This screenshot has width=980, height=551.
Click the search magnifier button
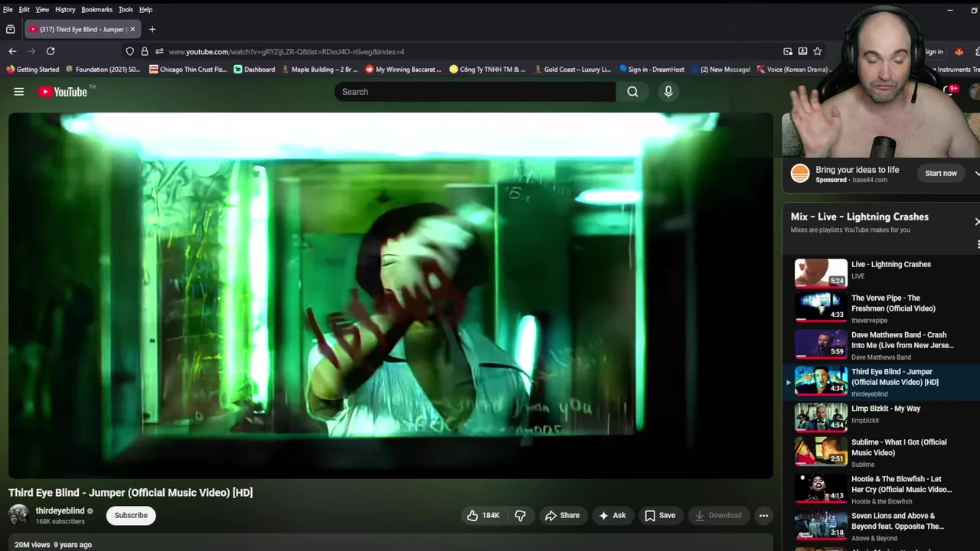(632, 92)
